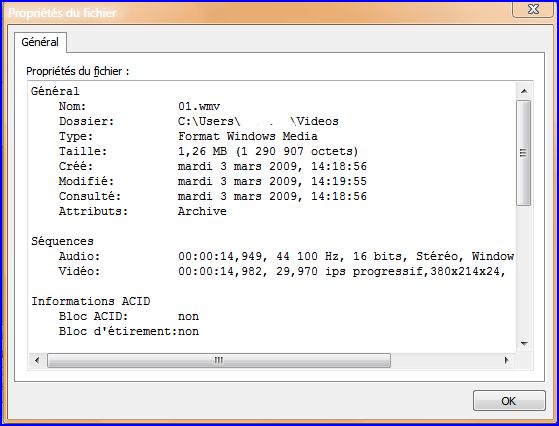Image resolution: width=559 pixels, height=426 pixels.
Task: Click the Séquences section heading
Action: point(62,241)
